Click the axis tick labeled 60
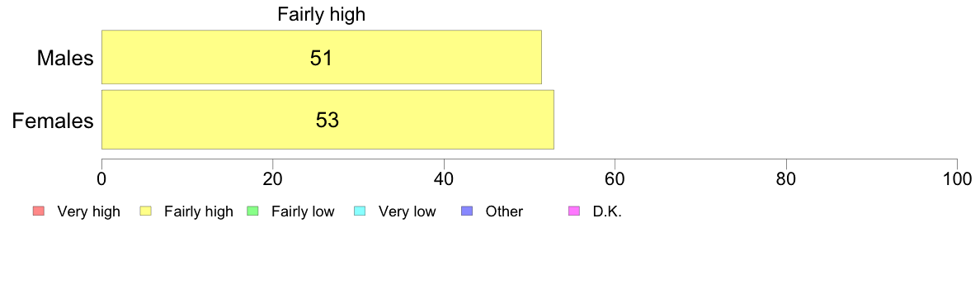 click(x=615, y=179)
